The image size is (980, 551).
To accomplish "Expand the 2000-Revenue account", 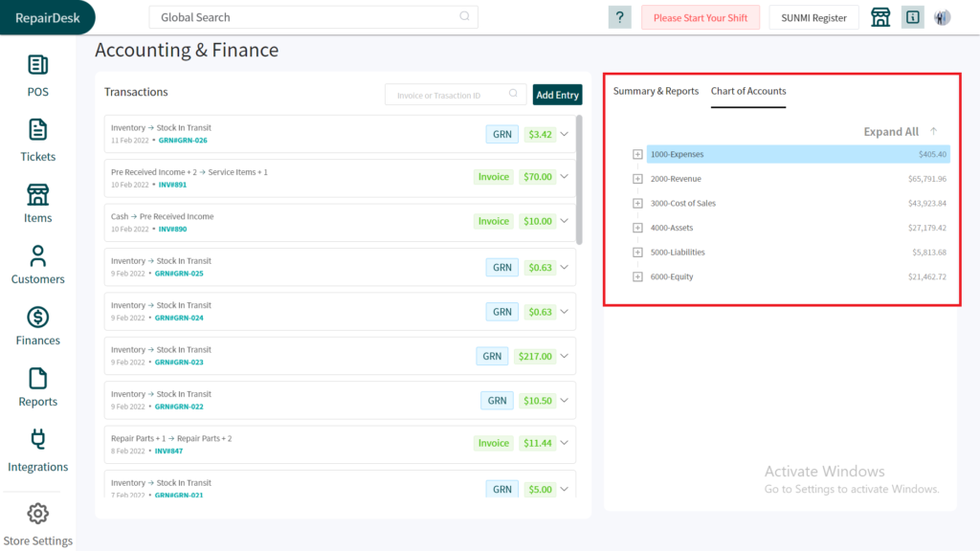I will click(637, 179).
